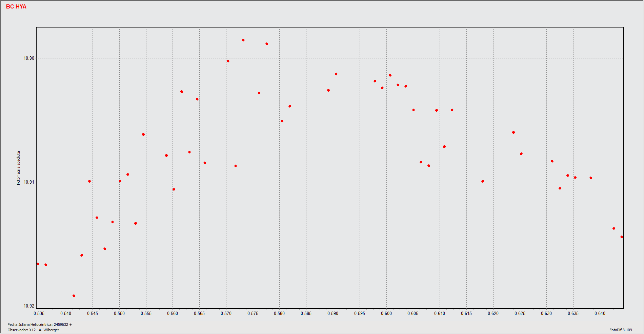Select the isolated data point near 0.618
This screenshot has width=644, height=334.
483,182
